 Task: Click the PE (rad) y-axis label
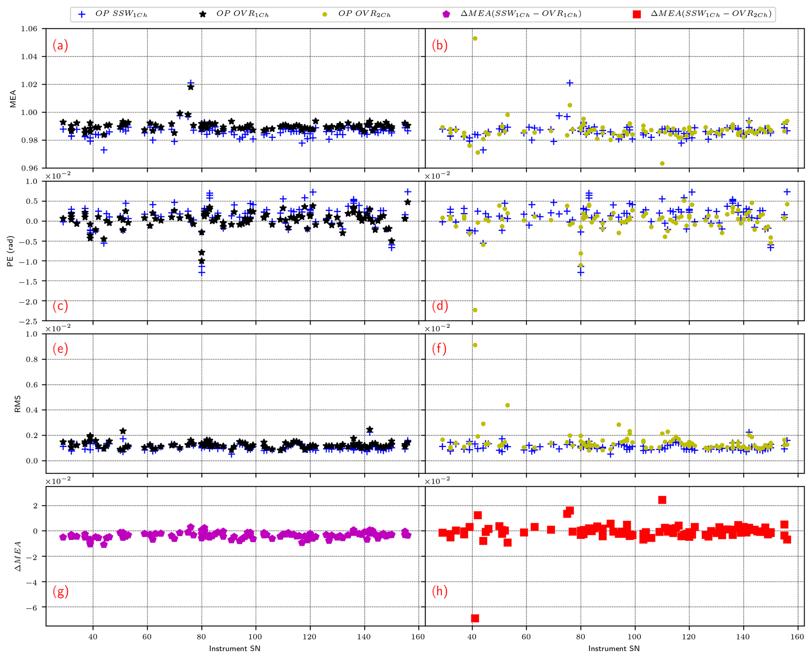click(11, 251)
